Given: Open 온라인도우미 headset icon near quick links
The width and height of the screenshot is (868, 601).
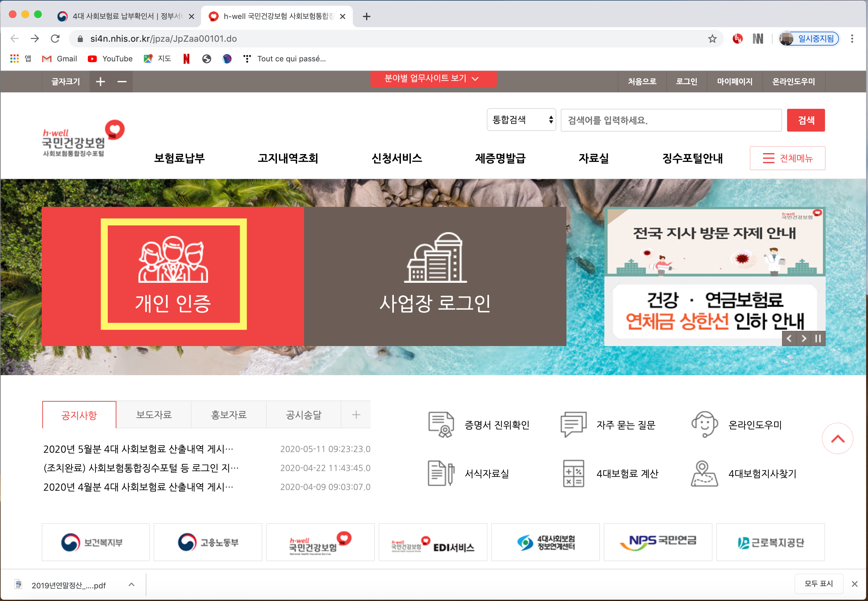Looking at the screenshot, I should click(x=705, y=424).
